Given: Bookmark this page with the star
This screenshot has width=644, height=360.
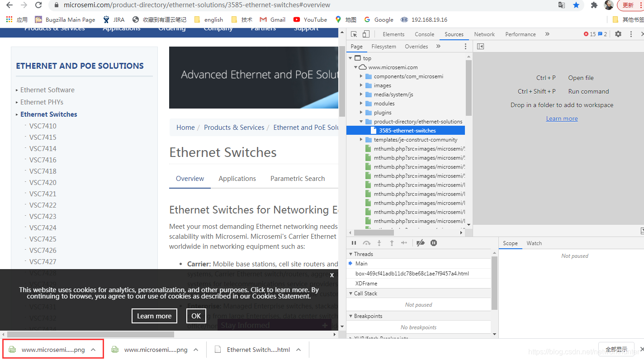Looking at the screenshot, I should click(x=576, y=5).
